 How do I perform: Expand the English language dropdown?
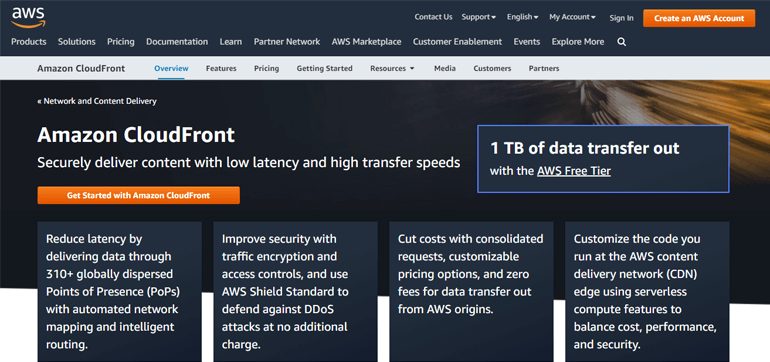click(x=522, y=17)
